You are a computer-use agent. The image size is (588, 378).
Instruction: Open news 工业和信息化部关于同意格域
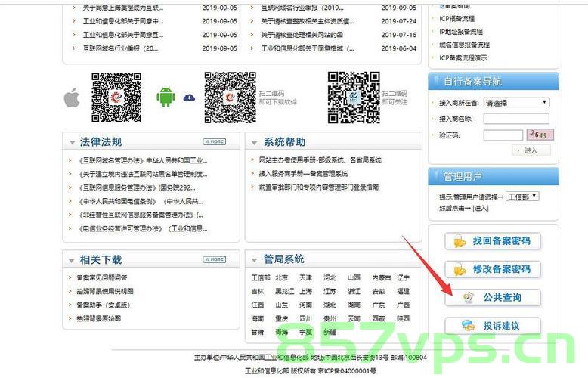click(308, 48)
